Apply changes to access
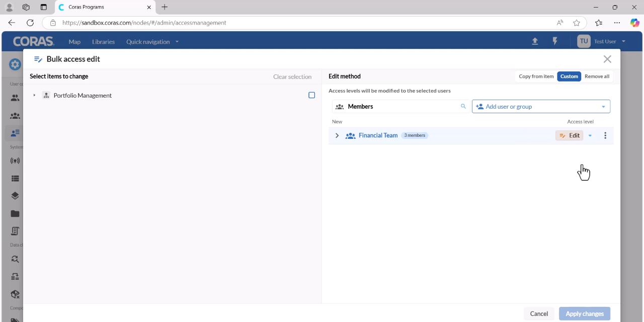This screenshot has width=644, height=322. tap(585, 313)
